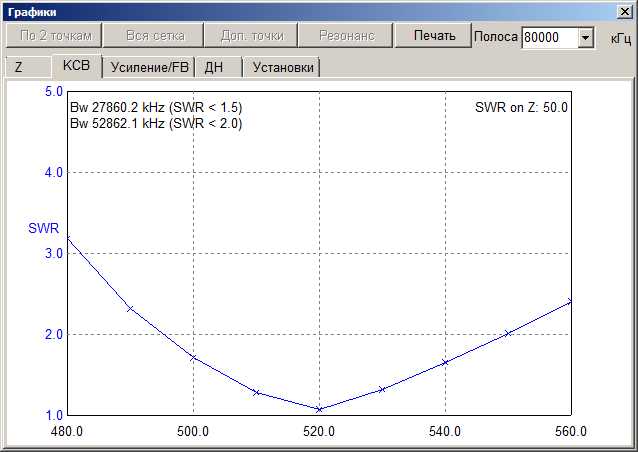638x452 pixels.
Task: Click the Полоса field showing 80000
Action: 548,38
